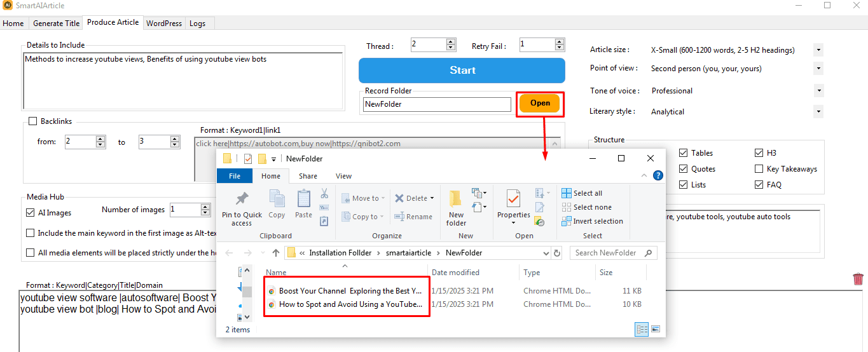868x352 pixels.
Task: Check Include the main keyword in first image
Action: point(31,233)
